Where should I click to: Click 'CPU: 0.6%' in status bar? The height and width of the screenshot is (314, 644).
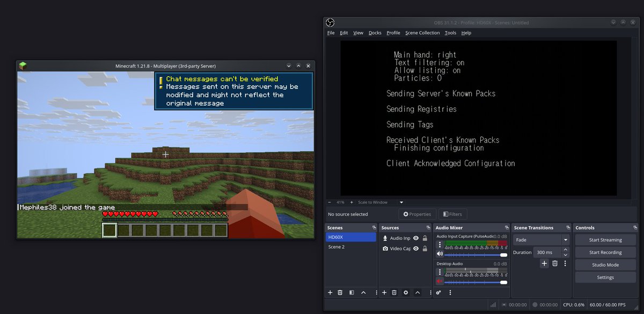(x=574, y=305)
